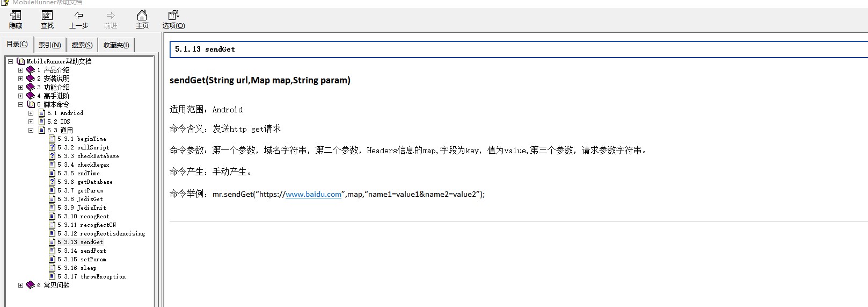Click the 5.1.13 sendGet heading text
The image size is (868, 307).
205,49
